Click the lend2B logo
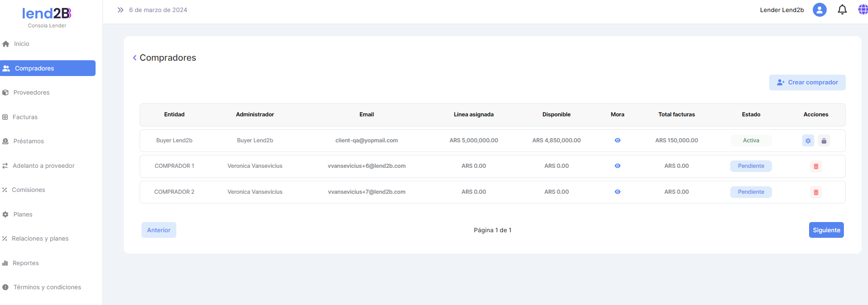This screenshot has height=305, width=868. (47, 13)
